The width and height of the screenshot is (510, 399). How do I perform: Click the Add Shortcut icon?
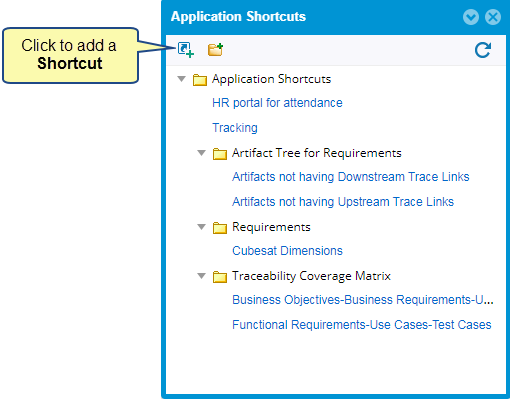(186, 50)
